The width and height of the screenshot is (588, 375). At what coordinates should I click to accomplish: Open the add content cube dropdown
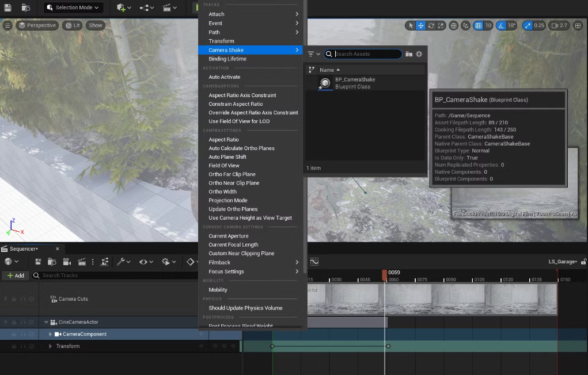tap(124, 7)
